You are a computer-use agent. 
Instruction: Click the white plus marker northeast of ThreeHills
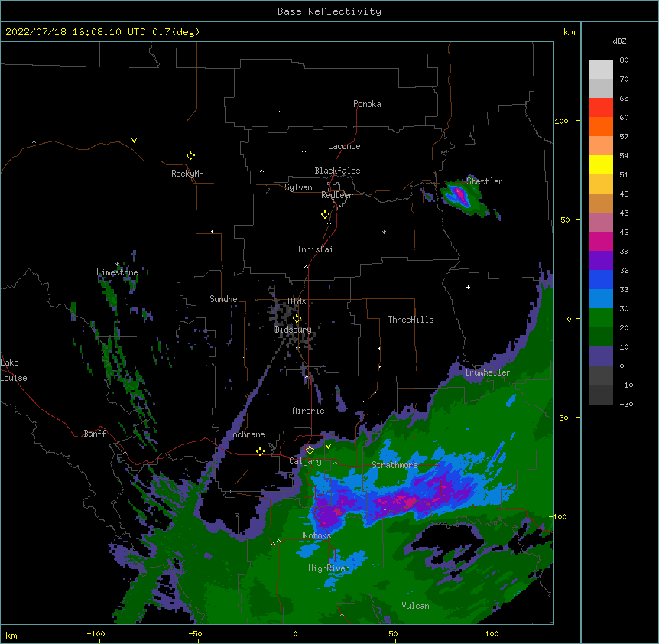pyautogui.click(x=468, y=287)
